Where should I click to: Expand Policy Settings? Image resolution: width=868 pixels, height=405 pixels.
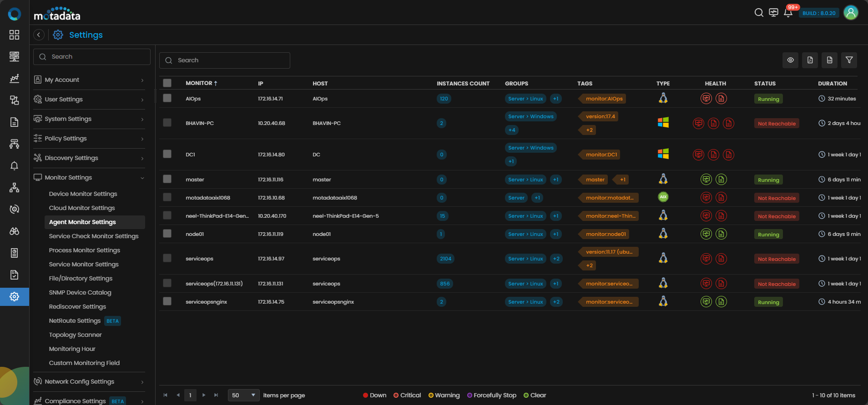pos(89,139)
